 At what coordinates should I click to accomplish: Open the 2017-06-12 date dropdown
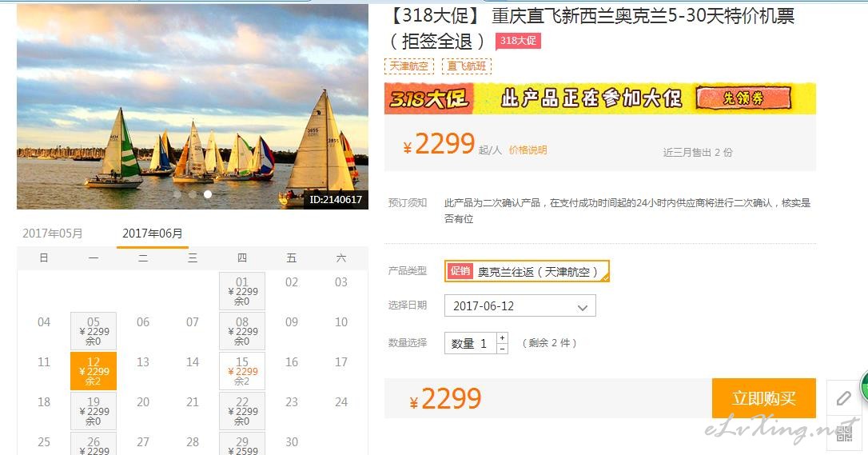[520, 305]
